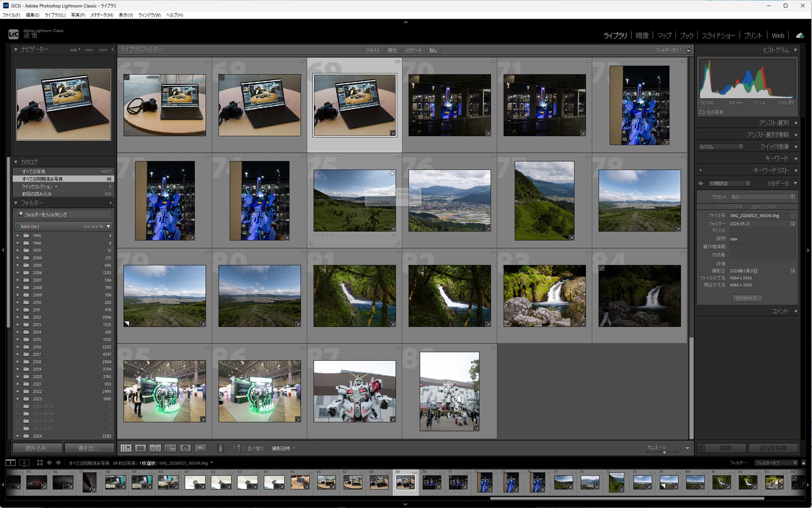
Task: Rotate photo 75 clockwise
Action: pyautogui.click(x=397, y=244)
